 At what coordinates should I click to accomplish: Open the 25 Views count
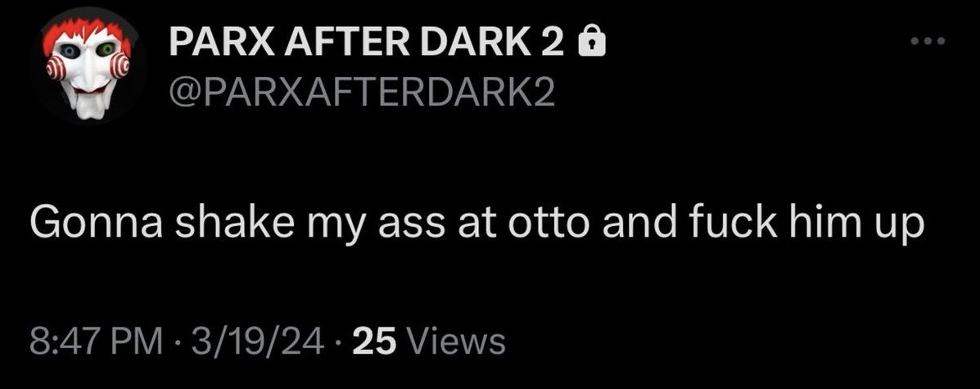[x=429, y=342]
